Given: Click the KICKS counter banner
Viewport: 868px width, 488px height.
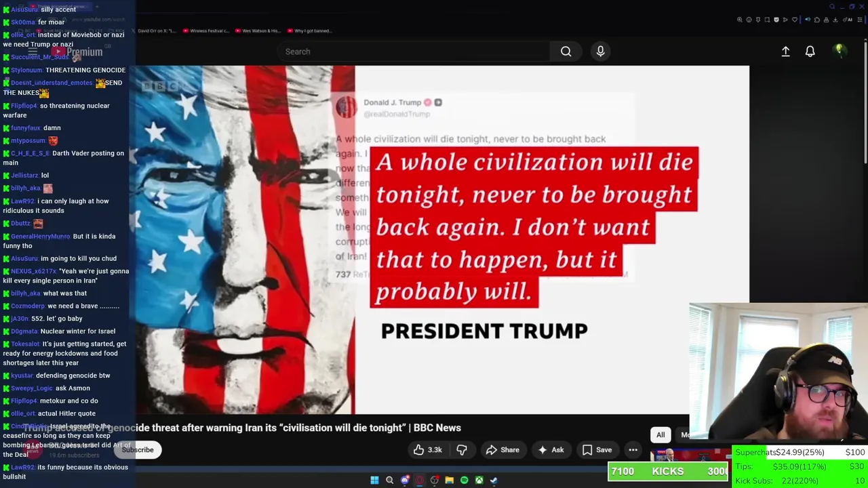Looking at the screenshot, I should click(x=669, y=472).
